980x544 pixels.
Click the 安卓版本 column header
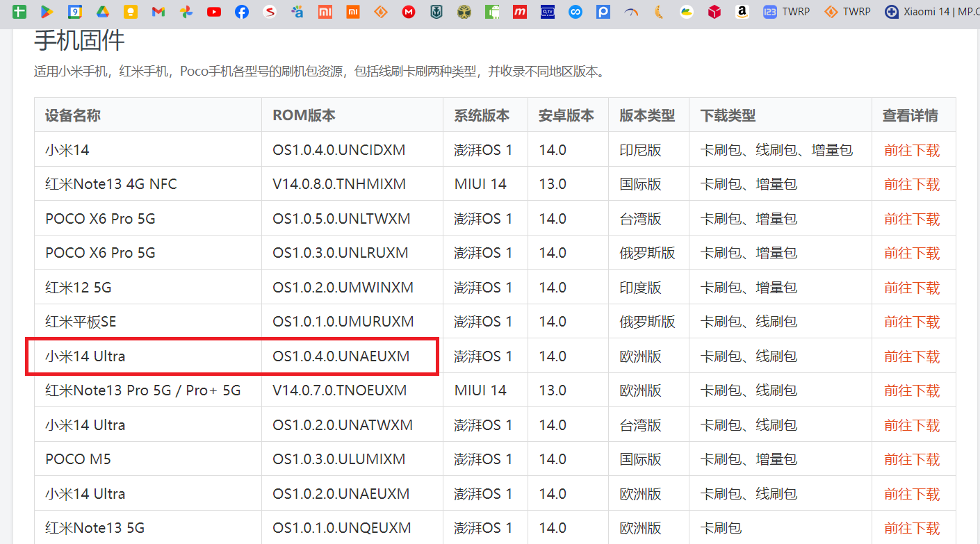(x=566, y=115)
